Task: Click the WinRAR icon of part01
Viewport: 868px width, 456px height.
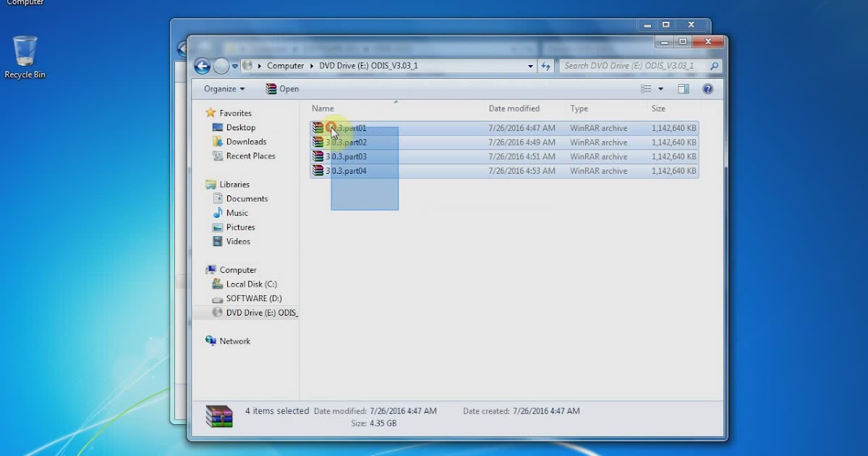Action: [x=318, y=128]
